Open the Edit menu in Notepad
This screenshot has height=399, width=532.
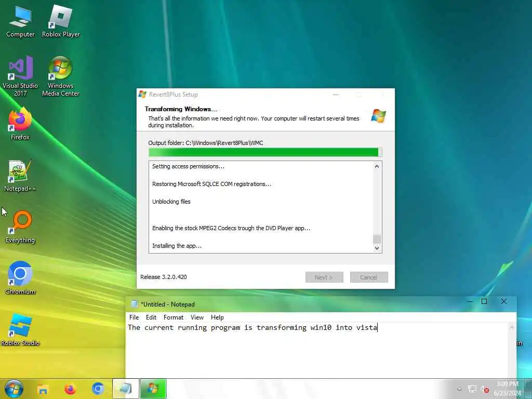tap(151, 317)
